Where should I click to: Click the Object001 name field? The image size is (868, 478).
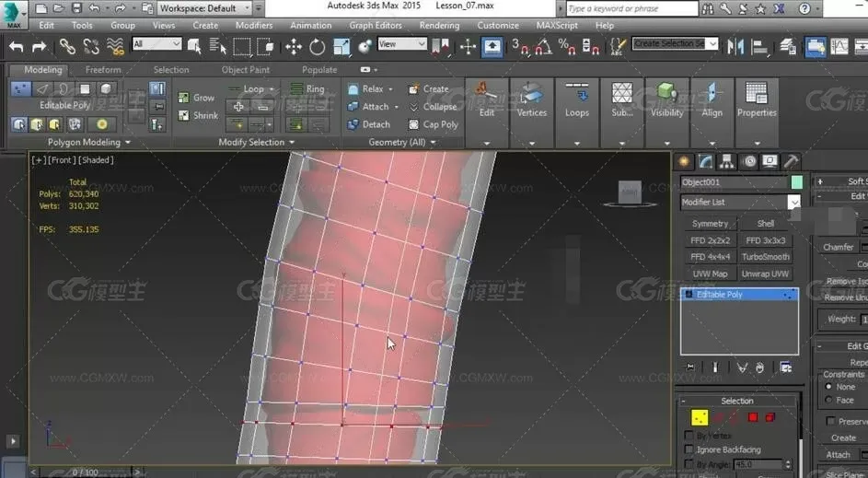[x=734, y=182]
